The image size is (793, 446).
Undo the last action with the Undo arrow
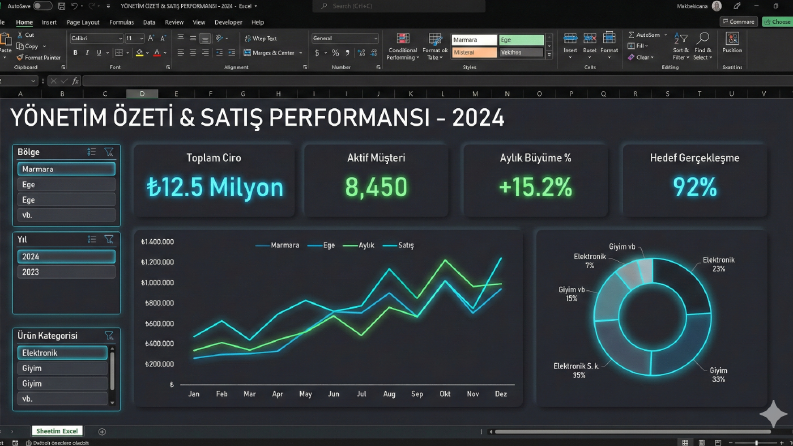[74, 6]
